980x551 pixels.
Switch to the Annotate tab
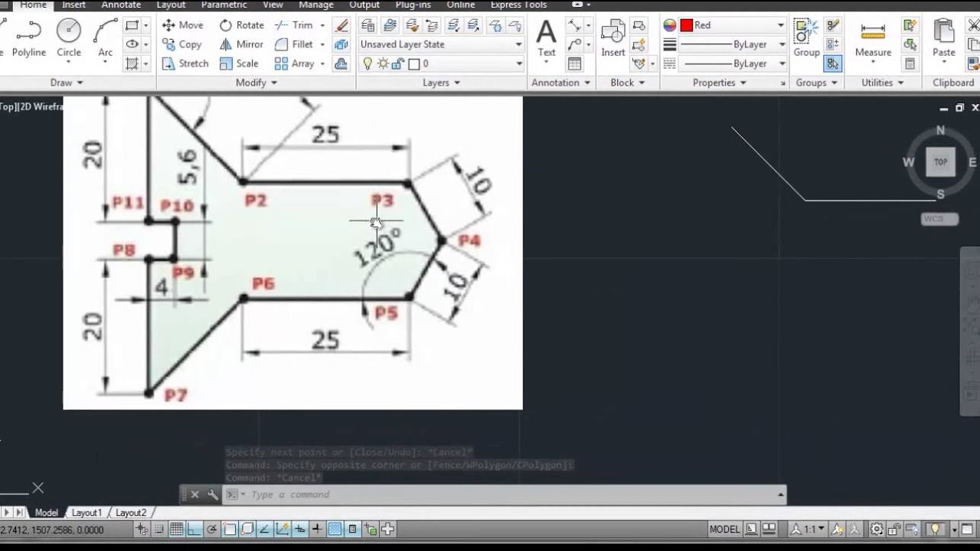pyautogui.click(x=121, y=5)
